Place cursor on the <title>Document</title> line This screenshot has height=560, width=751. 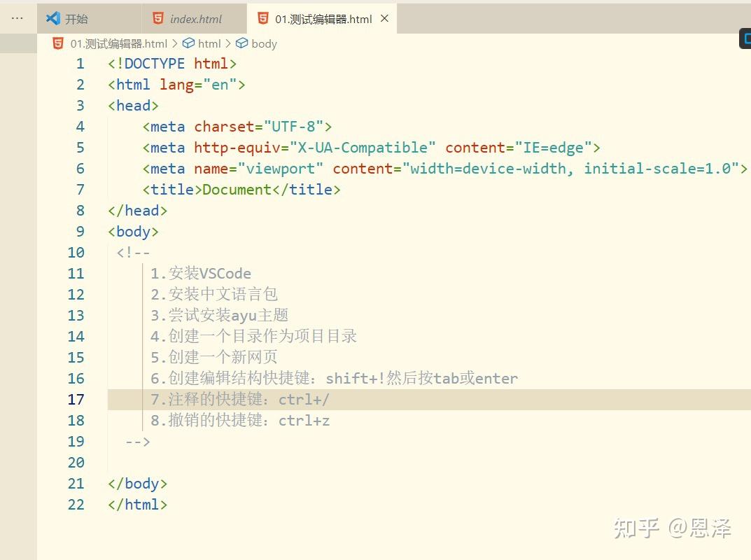point(241,189)
